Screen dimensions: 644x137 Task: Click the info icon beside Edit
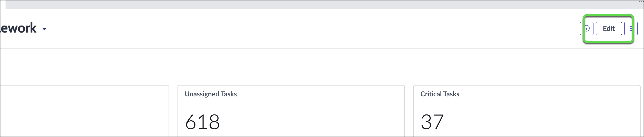587,29
